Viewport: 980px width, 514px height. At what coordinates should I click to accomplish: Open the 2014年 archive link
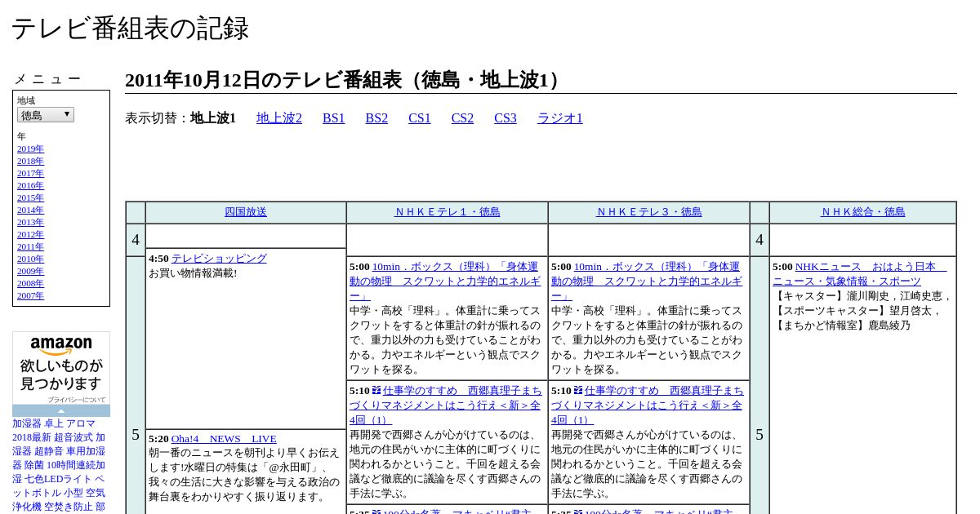pyautogui.click(x=30, y=210)
